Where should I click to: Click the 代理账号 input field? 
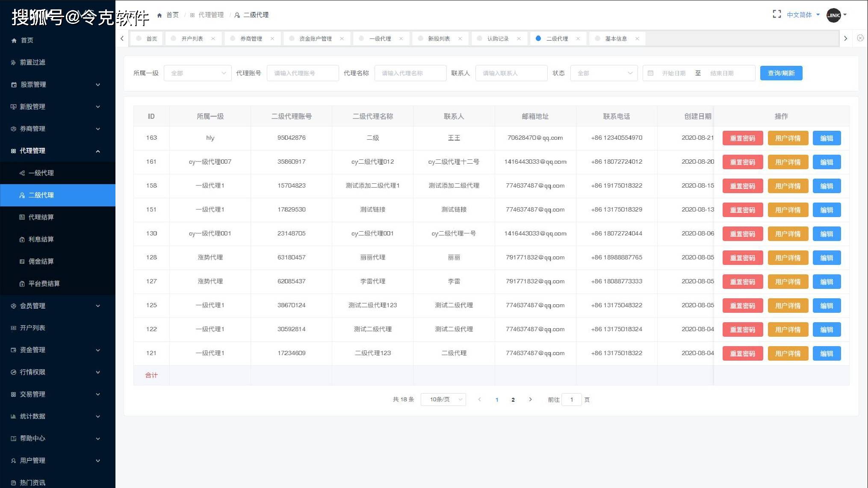(303, 73)
